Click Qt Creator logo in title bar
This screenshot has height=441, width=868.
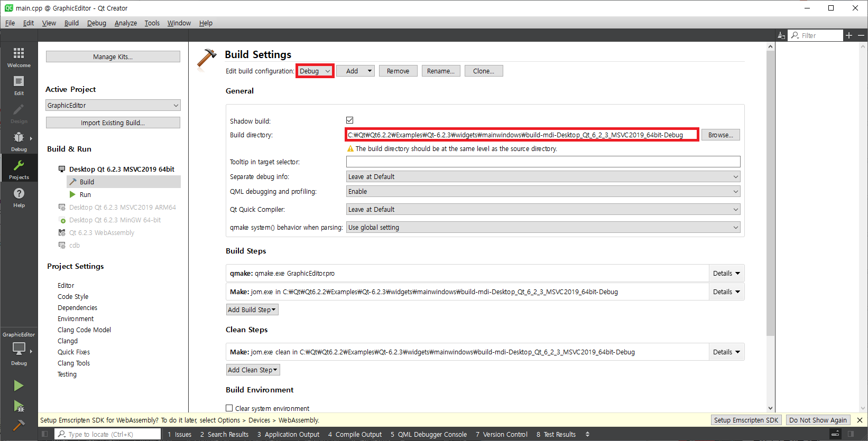click(x=9, y=8)
